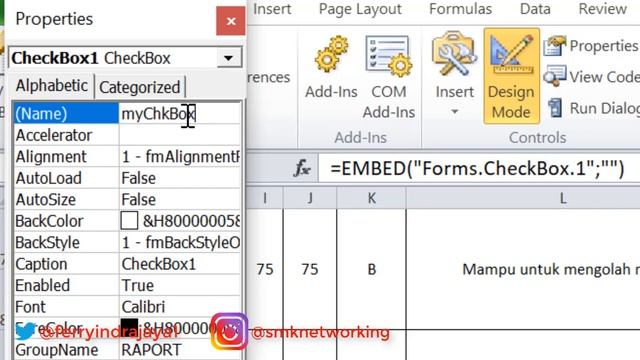Open COM Add-Ins dialog
This screenshot has height=360, width=640.
(389, 77)
